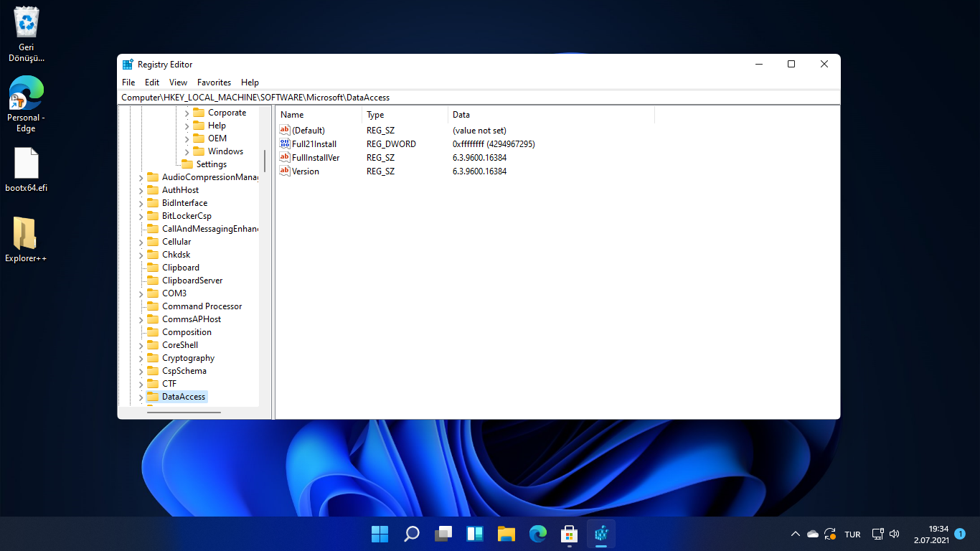Click the Version string value icon
980x551 pixels.
point(285,171)
